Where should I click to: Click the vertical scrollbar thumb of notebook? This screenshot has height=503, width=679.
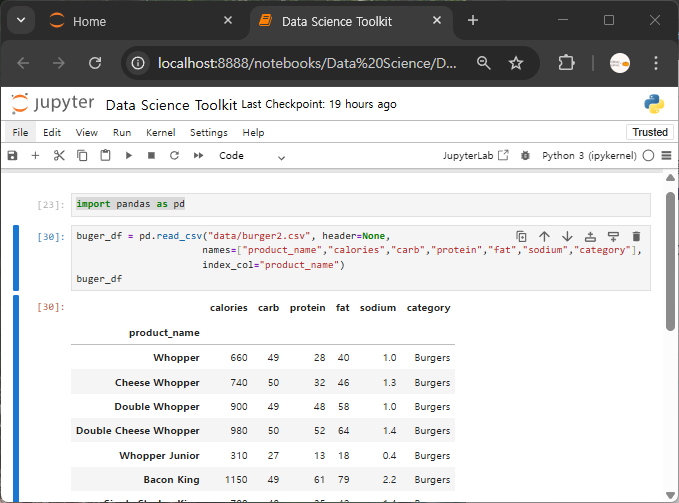point(670,261)
